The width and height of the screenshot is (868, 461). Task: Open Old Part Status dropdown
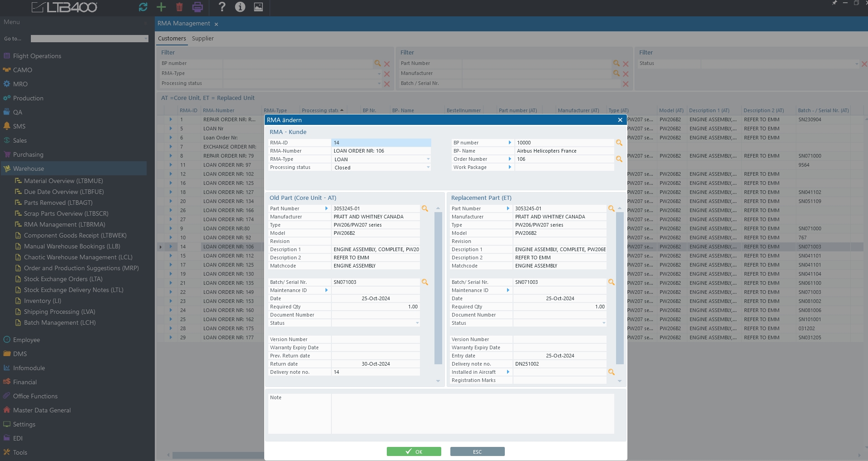pos(417,323)
